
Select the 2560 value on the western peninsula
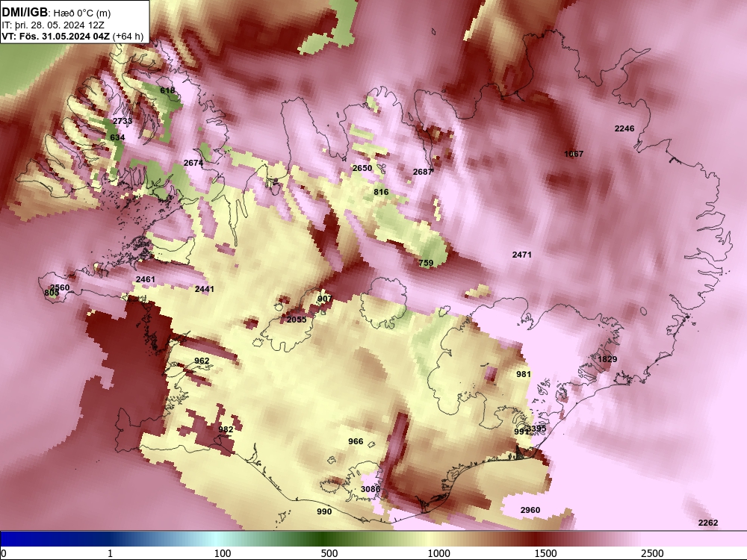coord(61,287)
